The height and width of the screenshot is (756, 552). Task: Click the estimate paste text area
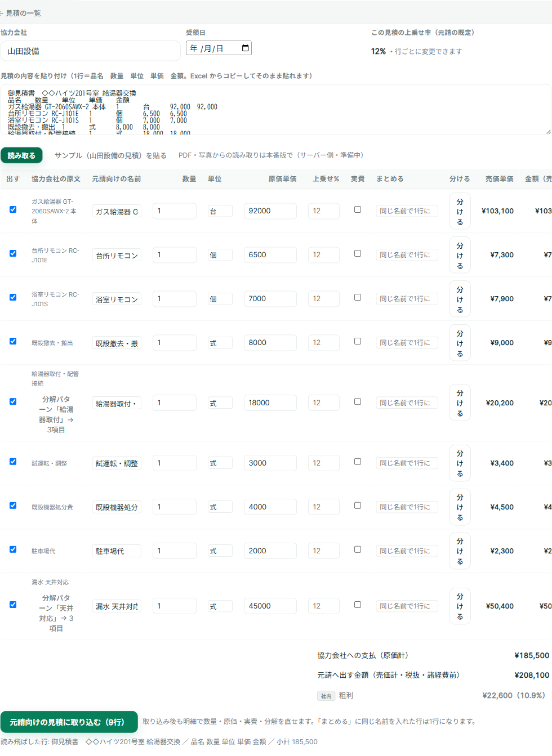click(276, 110)
